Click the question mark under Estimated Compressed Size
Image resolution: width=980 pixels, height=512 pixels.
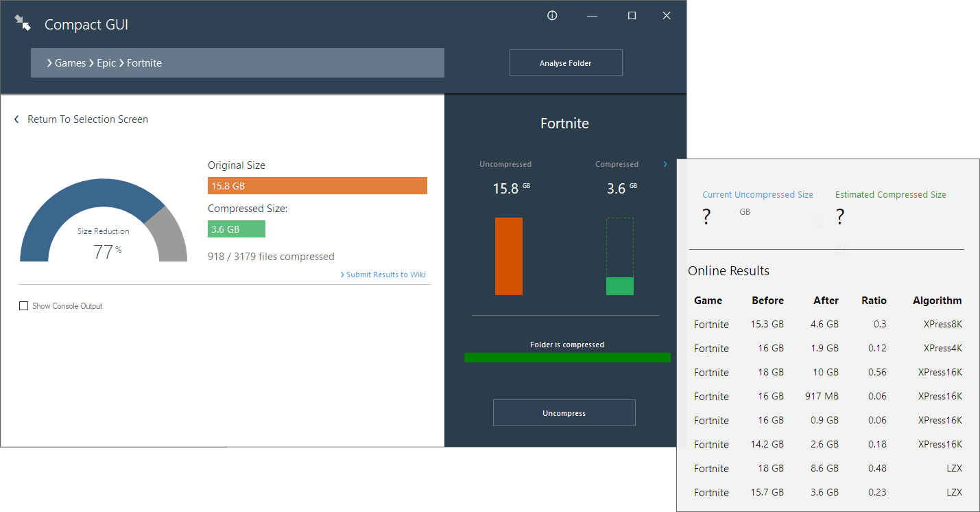[x=840, y=216]
